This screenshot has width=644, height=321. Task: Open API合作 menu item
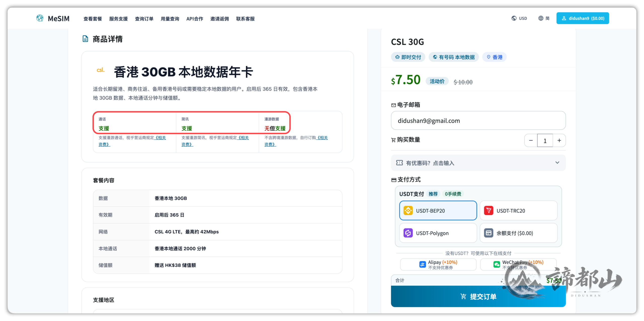(195, 19)
